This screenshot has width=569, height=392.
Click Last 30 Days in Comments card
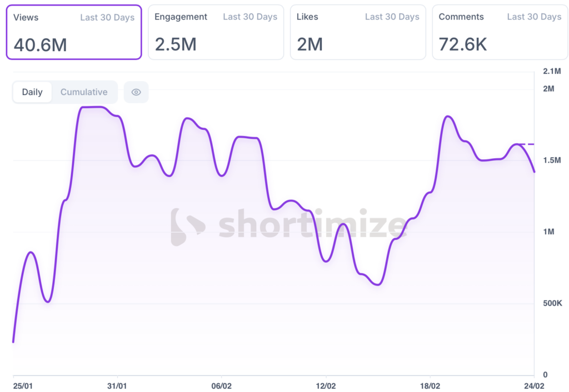click(x=534, y=17)
